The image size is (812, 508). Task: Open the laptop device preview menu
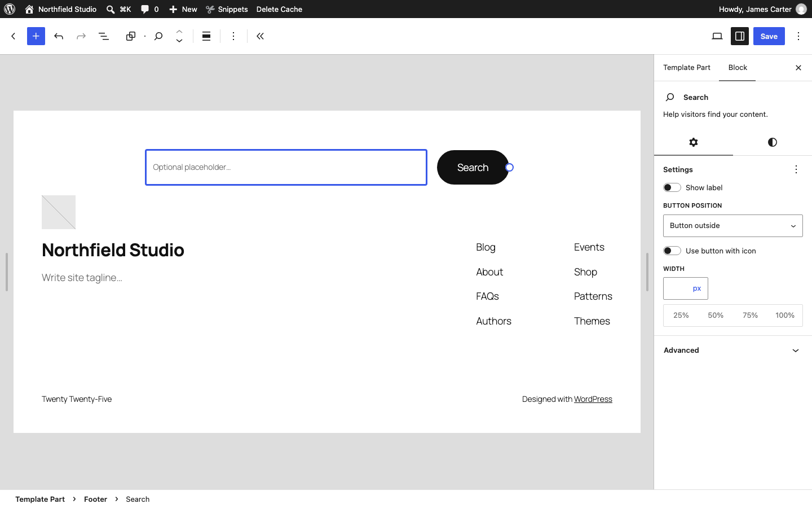click(717, 36)
